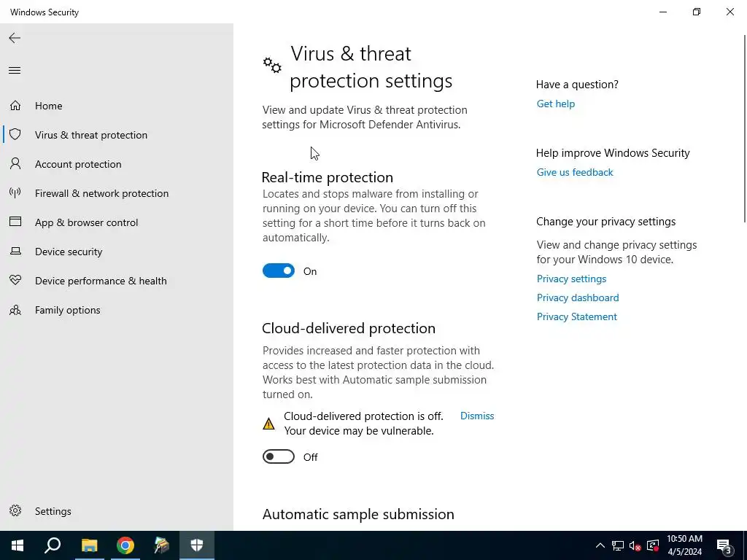Click the muted volume tray icon
The width and height of the screenshot is (747, 560).
635,545
